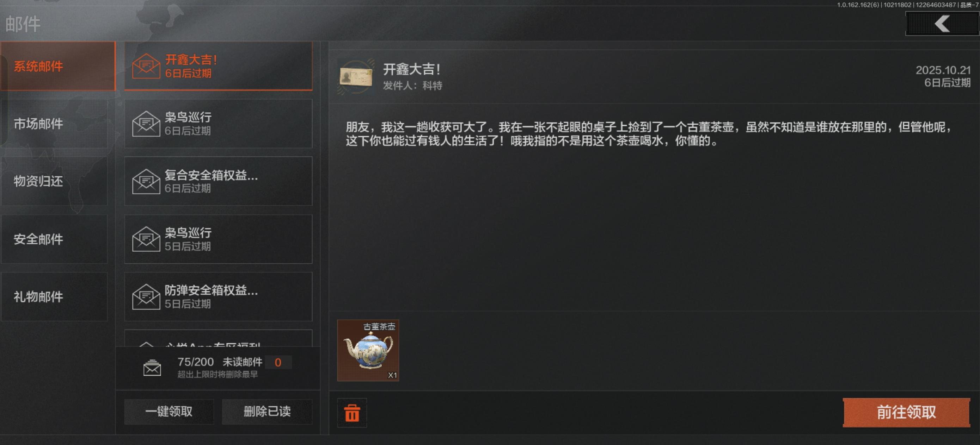Click envelope icon of 复合安全箱权益 mail
Screen dimensions: 980x445
point(146,181)
